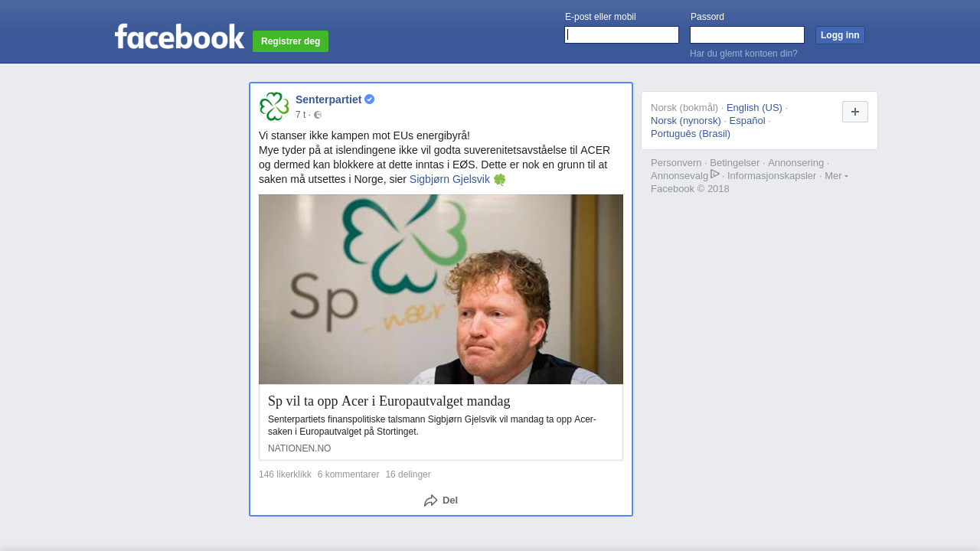The image size is (980, 551).
Task: Open the 6 kommentarer link
Action: [348, 474]
